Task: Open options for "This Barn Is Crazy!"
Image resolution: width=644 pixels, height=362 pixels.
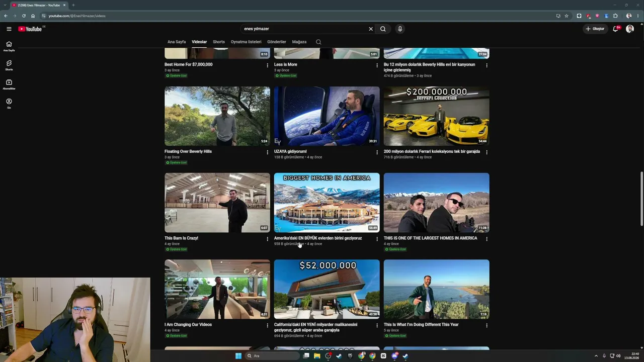Action: pyautogui.click(x=267, y=239)
